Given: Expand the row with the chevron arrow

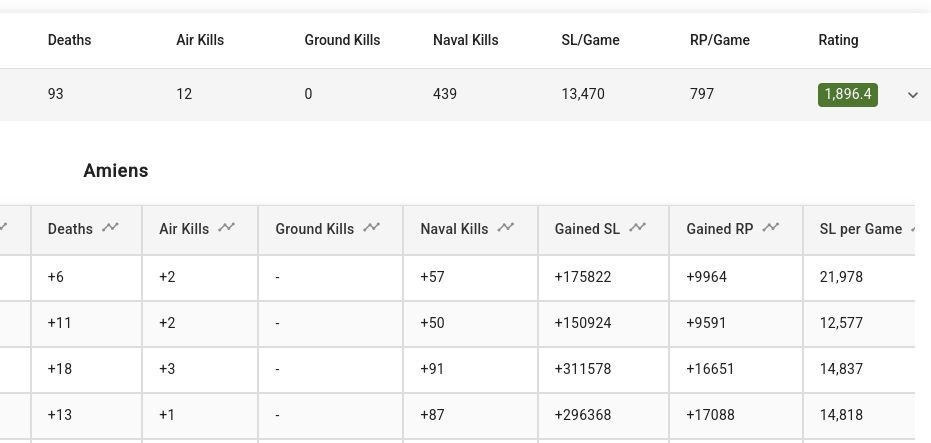Looking at the screenshot, I should (x=913, y=95).
